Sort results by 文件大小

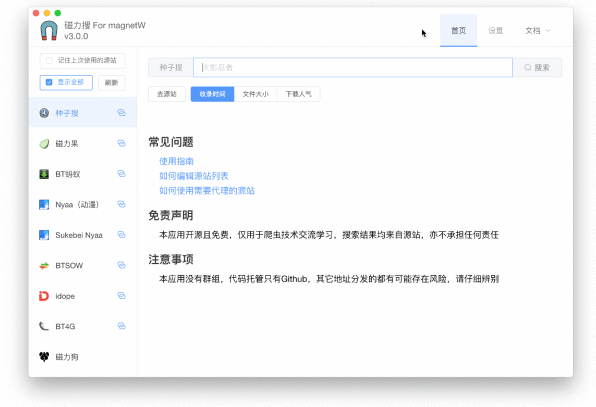pos(255,94)
